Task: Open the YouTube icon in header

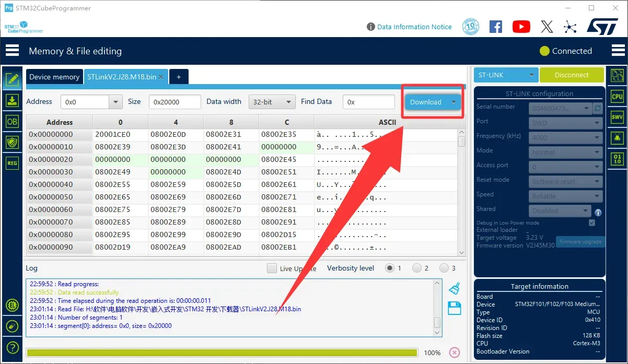Action: pyautogui.click(x=521, y=27)
